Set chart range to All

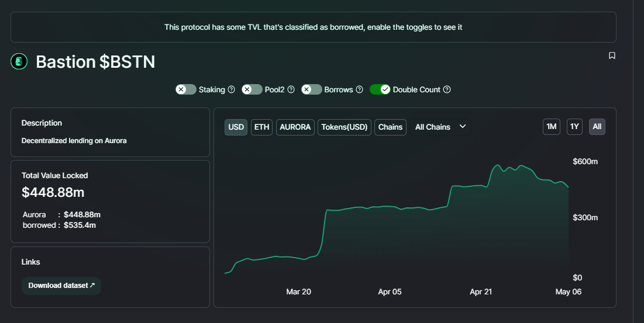point(597,127)
